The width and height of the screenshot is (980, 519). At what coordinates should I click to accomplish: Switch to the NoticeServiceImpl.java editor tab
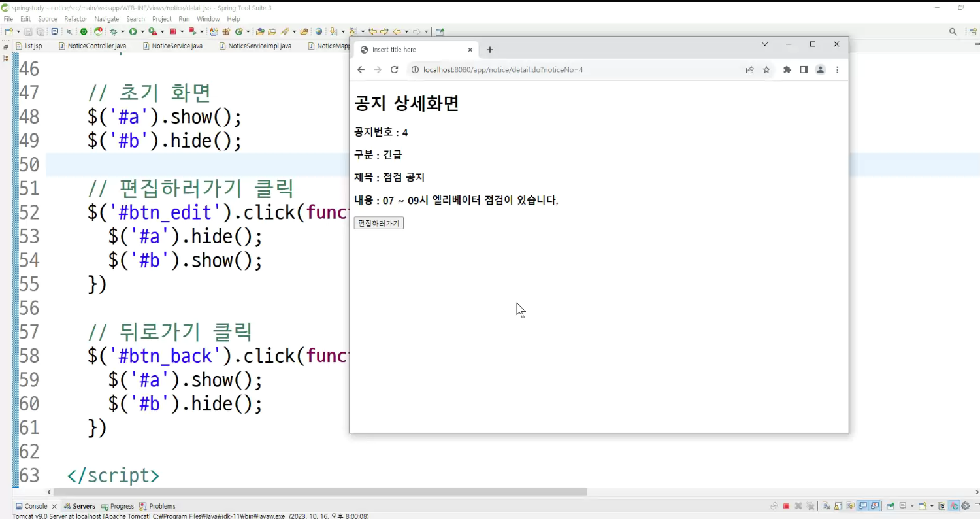point(255,46)
